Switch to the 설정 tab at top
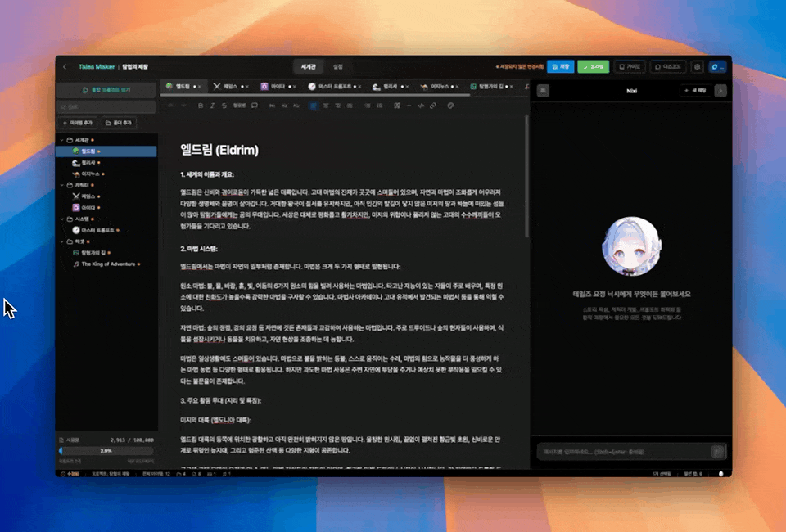 click(338, 66)
